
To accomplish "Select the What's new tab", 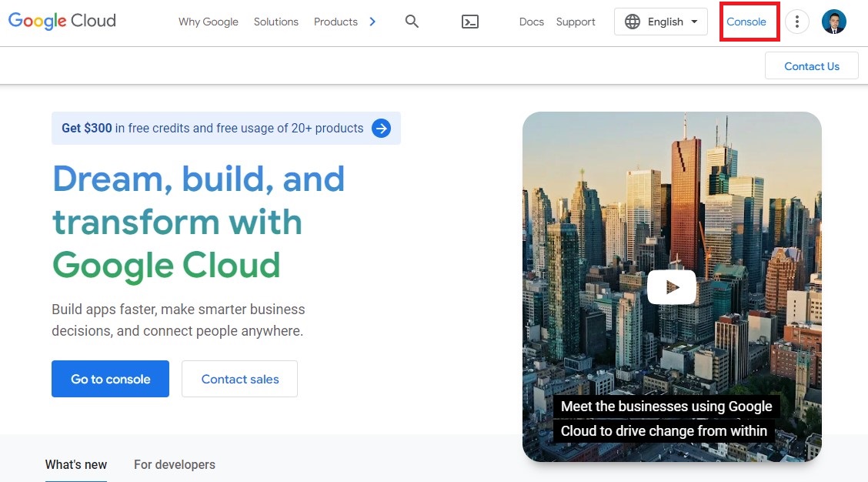I will [x=76, y=464].
